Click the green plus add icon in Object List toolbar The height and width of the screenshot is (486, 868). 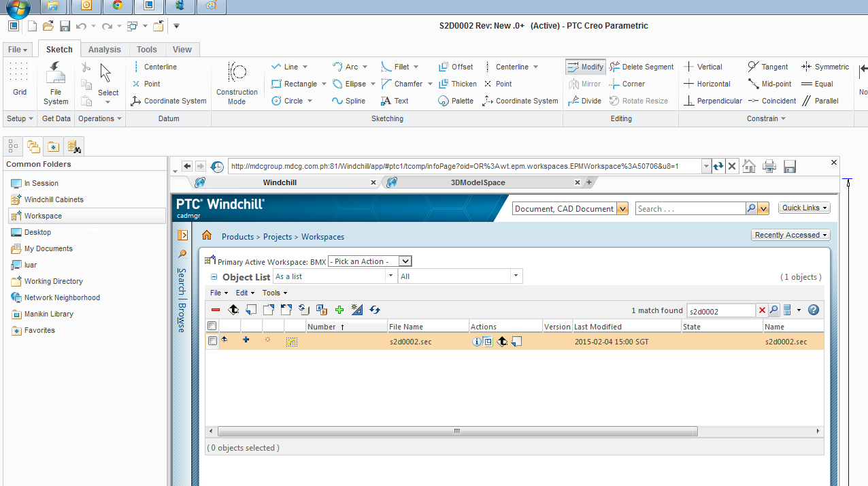click(339, 310)
